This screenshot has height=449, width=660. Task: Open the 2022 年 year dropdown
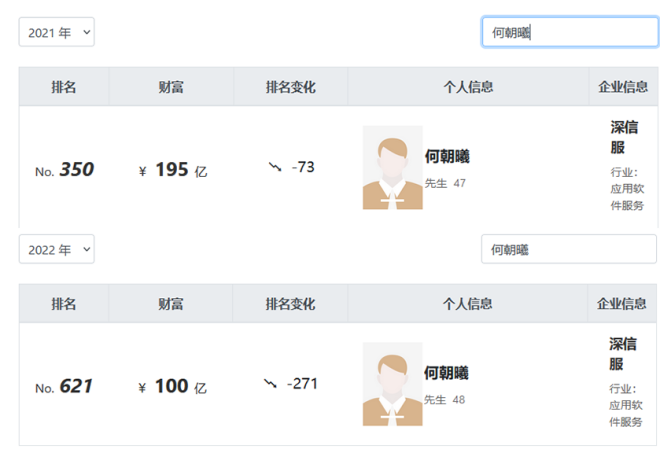(x=56, y=249)
